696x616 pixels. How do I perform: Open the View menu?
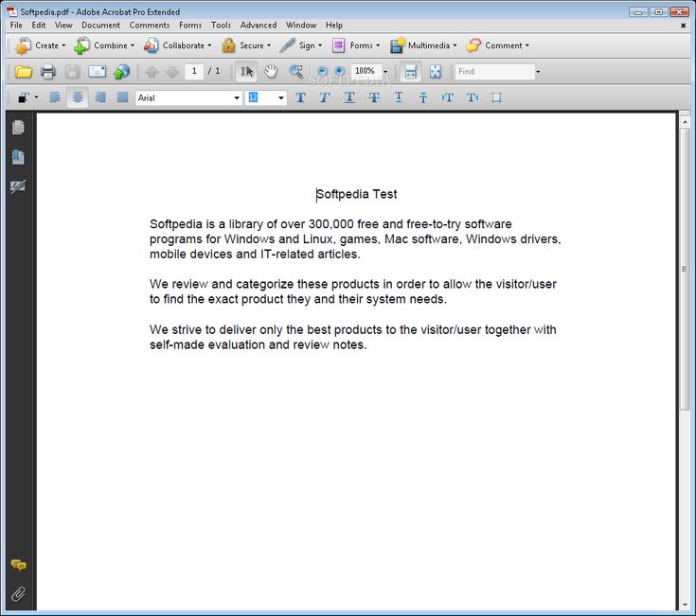(x=63, y=26)
